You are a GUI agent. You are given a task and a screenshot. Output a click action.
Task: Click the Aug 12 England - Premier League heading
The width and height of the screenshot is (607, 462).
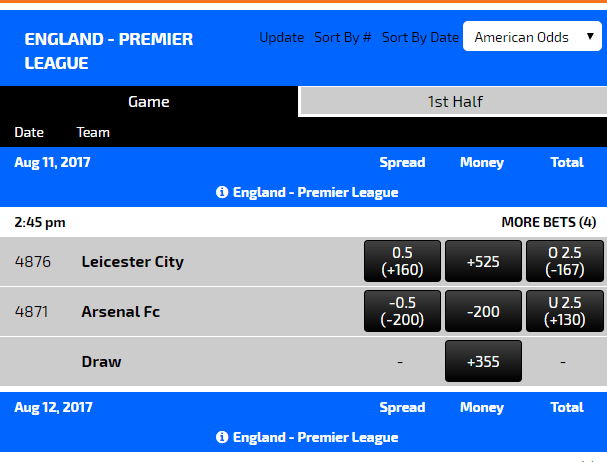coord(315,437)
